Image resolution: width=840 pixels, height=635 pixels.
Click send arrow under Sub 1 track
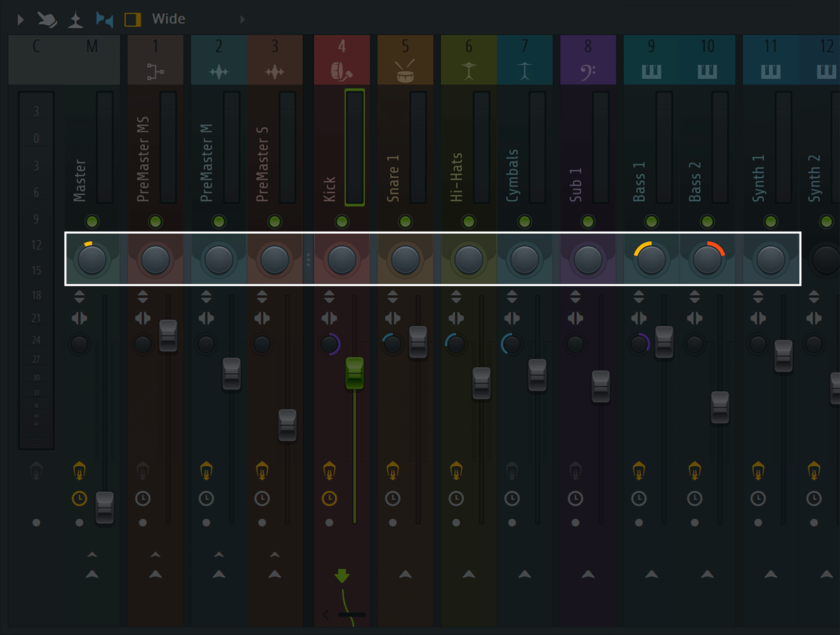(588, 574)
